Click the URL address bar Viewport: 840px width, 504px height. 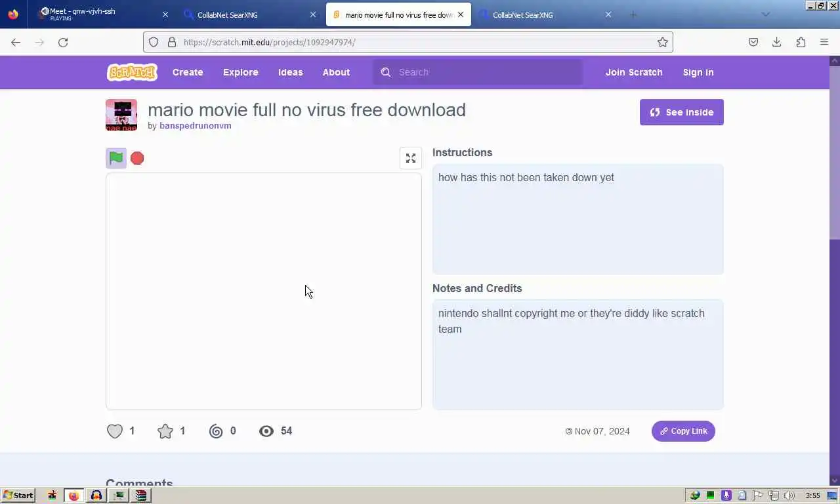(408, 42)
